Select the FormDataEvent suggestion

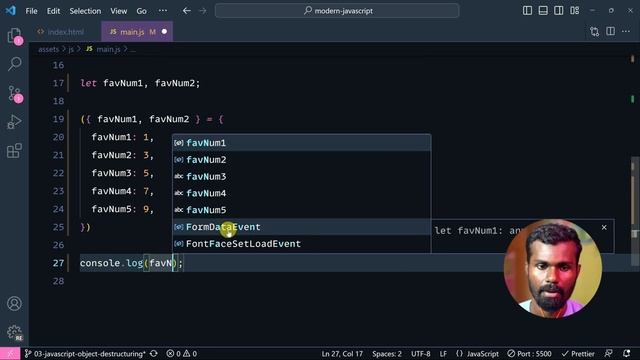[x=302, y=227]
